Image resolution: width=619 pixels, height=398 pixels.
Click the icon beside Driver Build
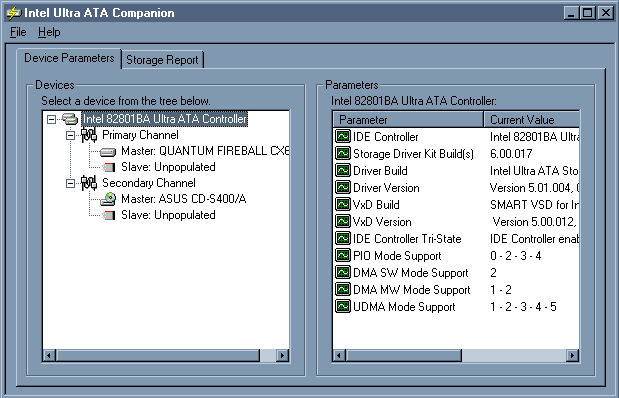(343, 170)
